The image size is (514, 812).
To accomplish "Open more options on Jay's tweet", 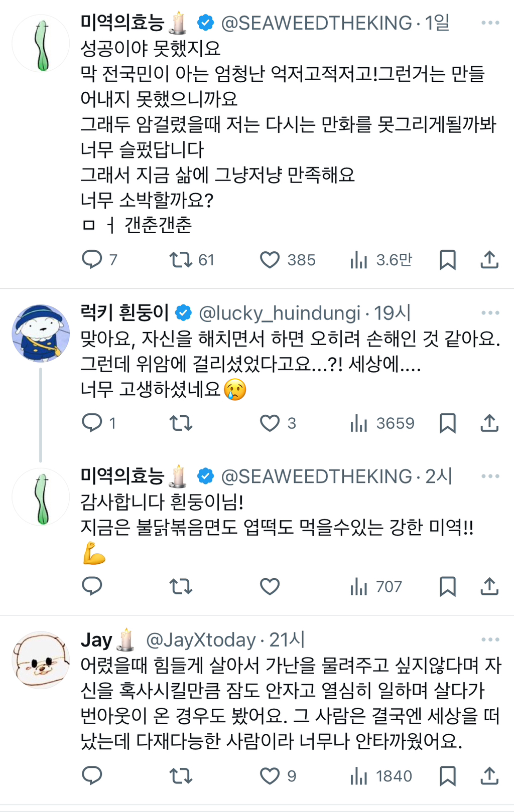I will 490,640.
